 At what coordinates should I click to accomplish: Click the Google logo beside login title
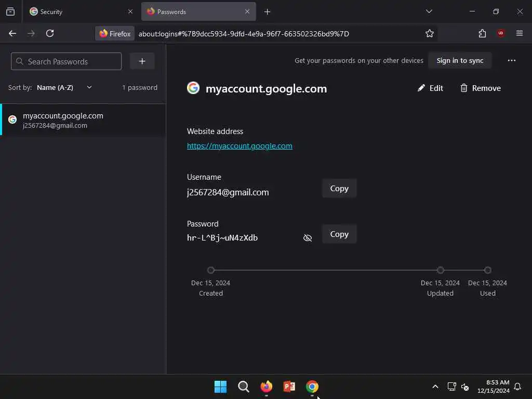pyautogui.click(x=193, y=88)
